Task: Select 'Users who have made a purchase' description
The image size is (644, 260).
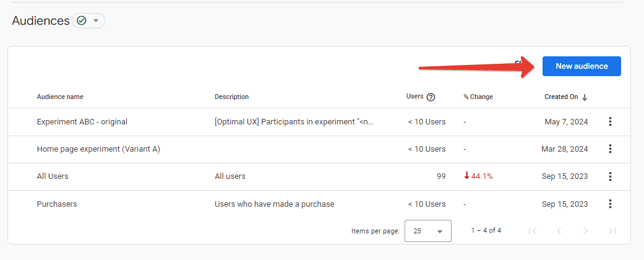Action: point(274,204)
